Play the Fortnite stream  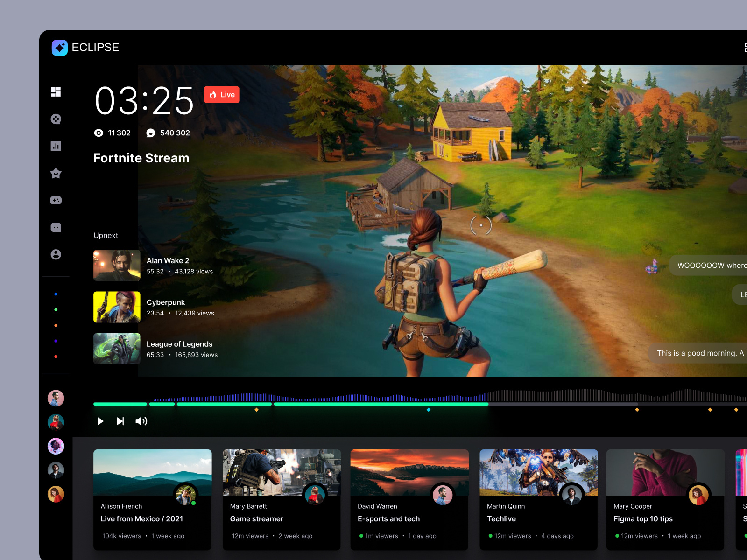pos(100,421)
